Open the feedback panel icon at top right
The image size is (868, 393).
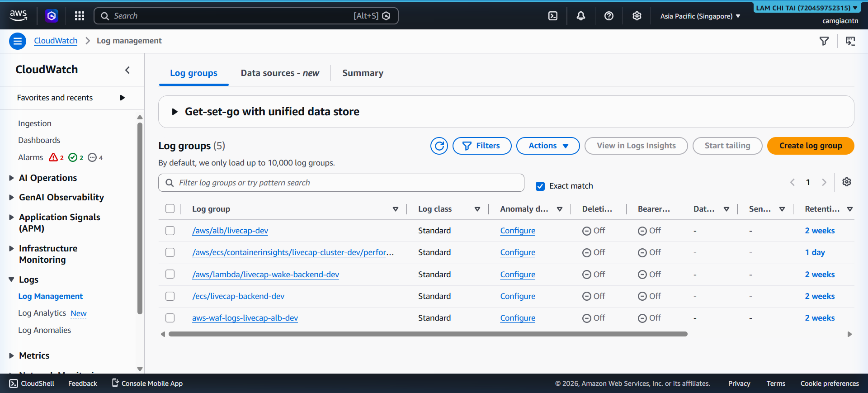(x=850, y=41)
